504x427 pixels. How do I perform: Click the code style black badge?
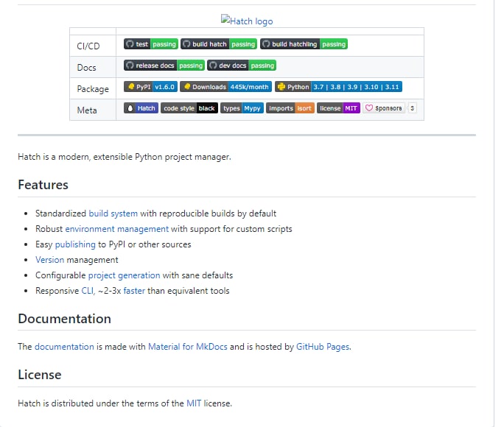[x=189, y=108]
